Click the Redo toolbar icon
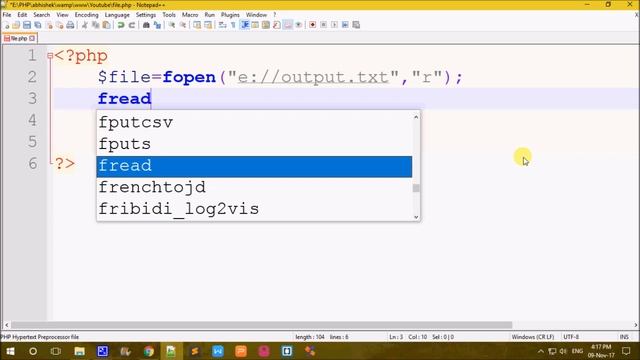This screenshot has width=640, height=360. tap(132, 25)
